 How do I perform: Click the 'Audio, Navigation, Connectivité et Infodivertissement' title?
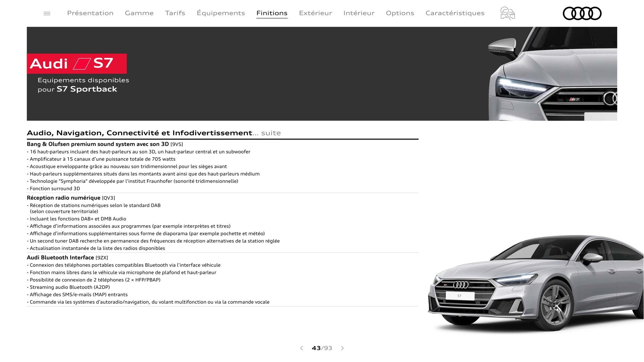coord(139,133)
